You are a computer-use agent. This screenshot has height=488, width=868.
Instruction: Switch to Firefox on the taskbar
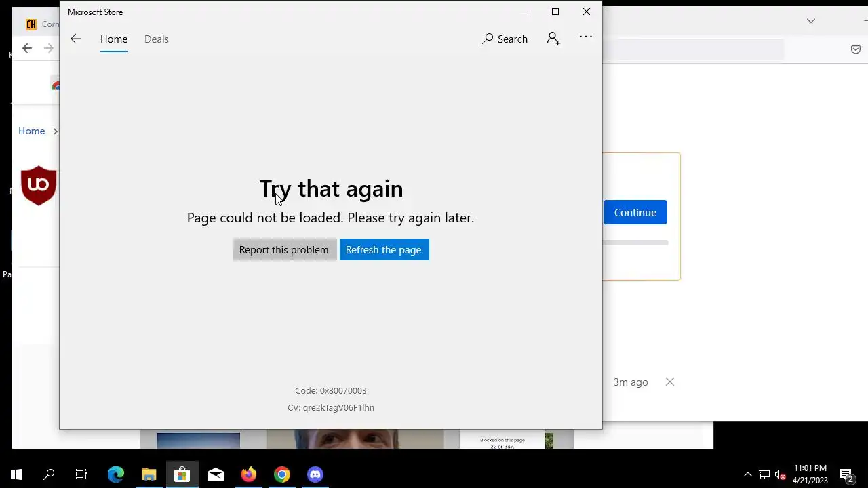[x=249, y=474]
